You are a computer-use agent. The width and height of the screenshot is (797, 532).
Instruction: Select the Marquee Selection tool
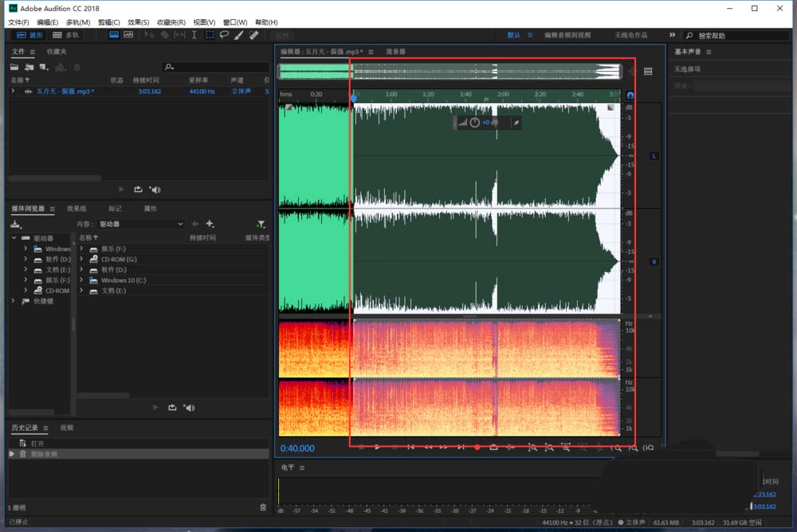(x=209, y=35)
